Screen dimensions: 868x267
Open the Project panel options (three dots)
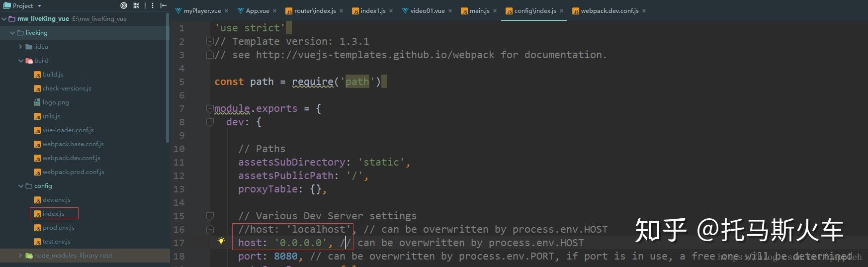153,5
